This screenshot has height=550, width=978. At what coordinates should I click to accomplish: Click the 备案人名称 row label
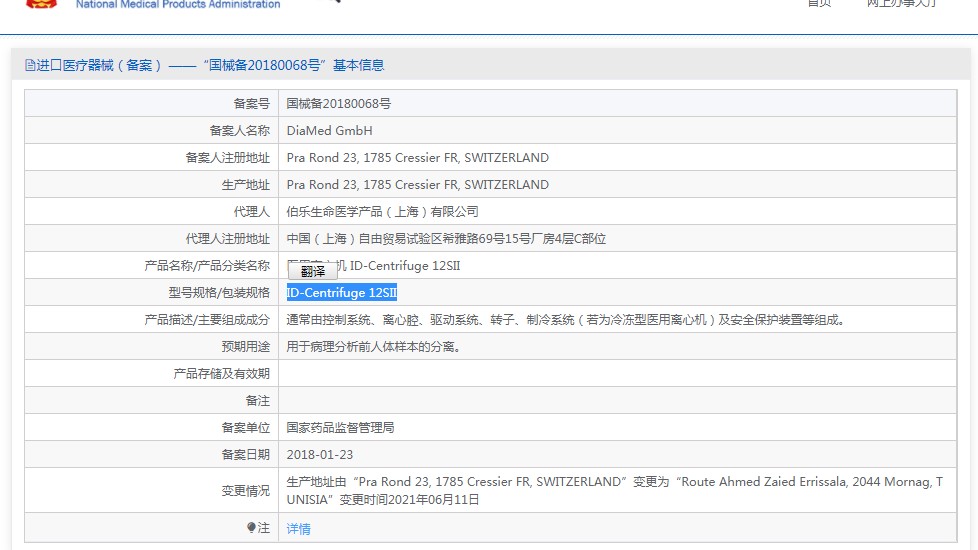coord(240,131)
